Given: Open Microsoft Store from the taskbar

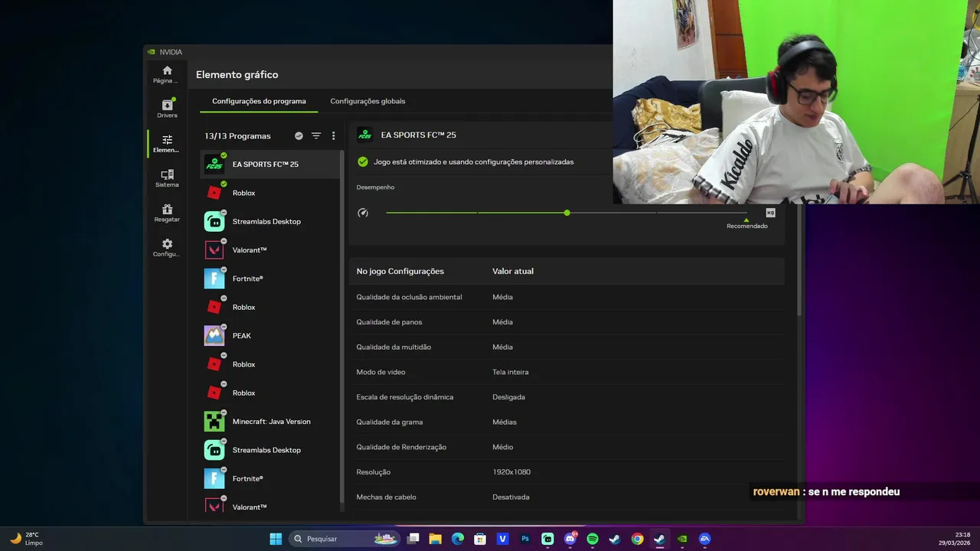Looking at the screenshot, I should tap(480, 539).
